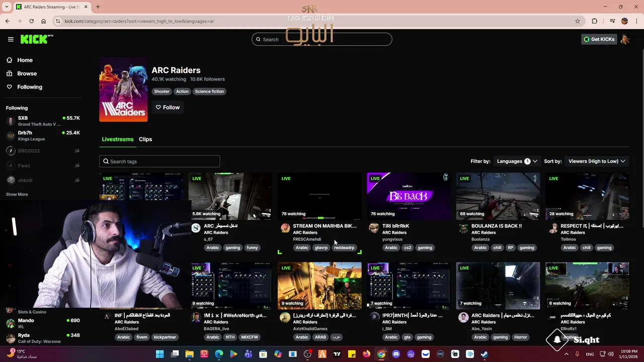Open AzizKhalidGames stream thumbnail
The width and height of the screenshot is (644, 362).
(319, 286)
